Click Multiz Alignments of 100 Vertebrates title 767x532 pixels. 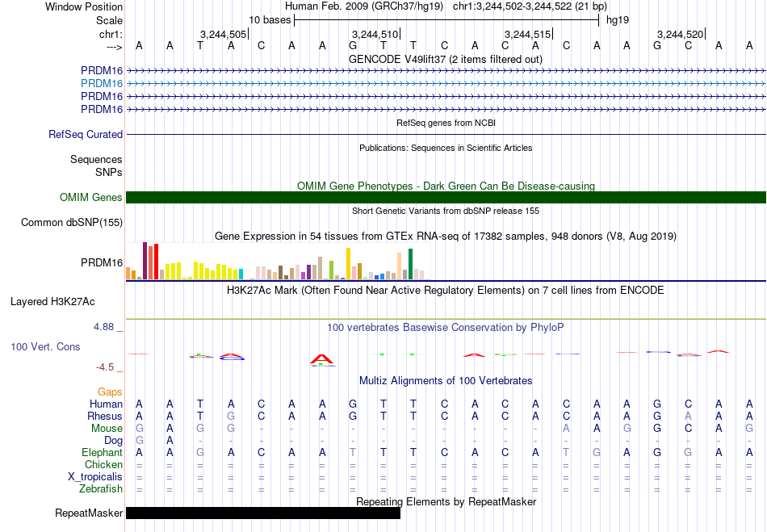[x=446, y=380]
